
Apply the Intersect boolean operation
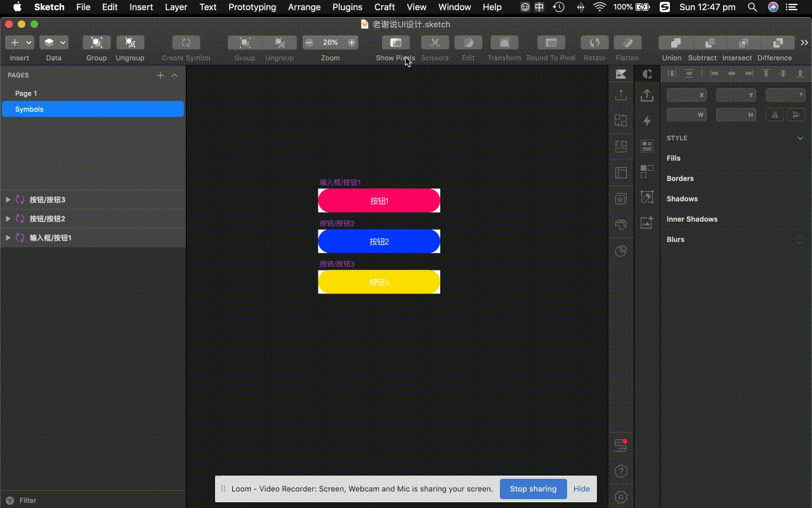click(743, 43)
